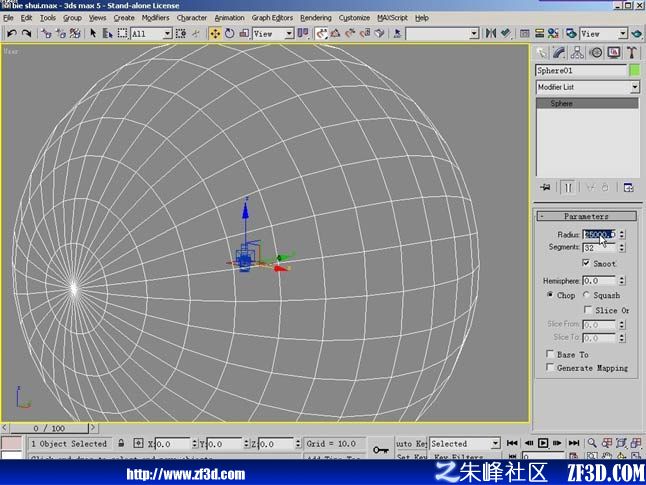Click the Go to End button
This screenshot has width=646, height=485.
click(573, 443)
